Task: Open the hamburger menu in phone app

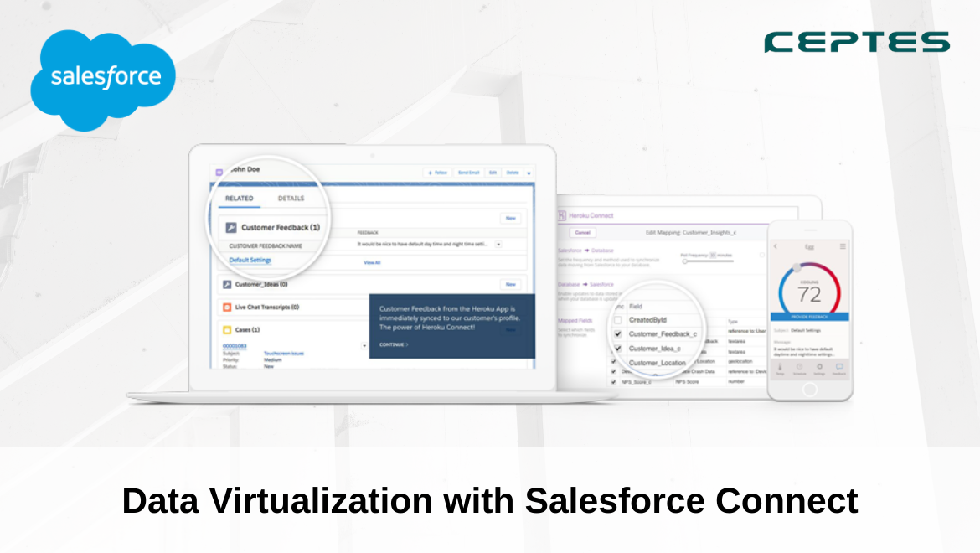Action: click(843, 246)
